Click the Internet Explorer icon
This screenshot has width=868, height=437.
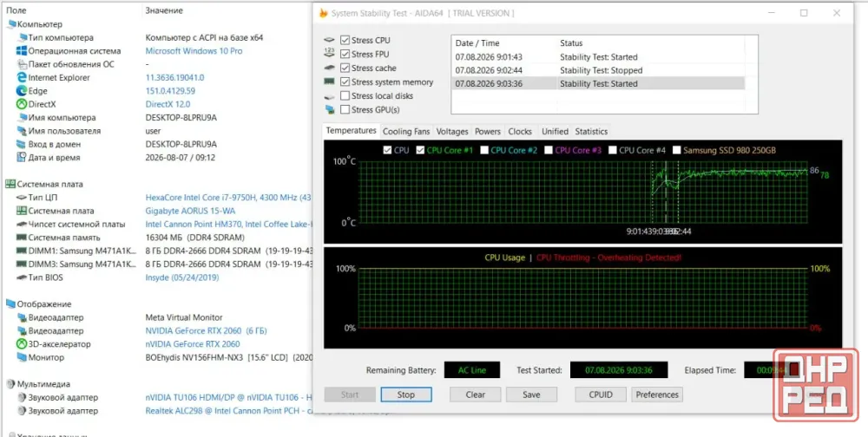pyautogui.click(x=22, y=77)
